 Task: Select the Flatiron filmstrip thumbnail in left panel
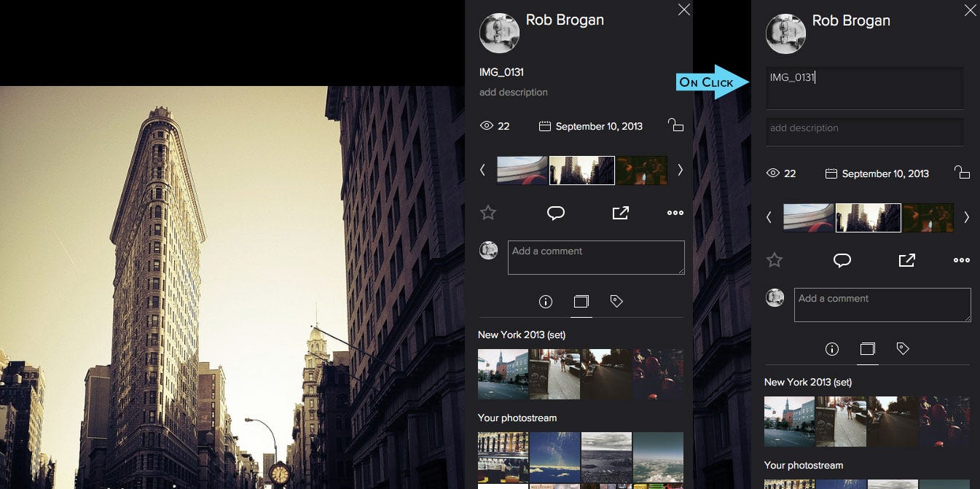pyautogui.click(x=582, y=170)
